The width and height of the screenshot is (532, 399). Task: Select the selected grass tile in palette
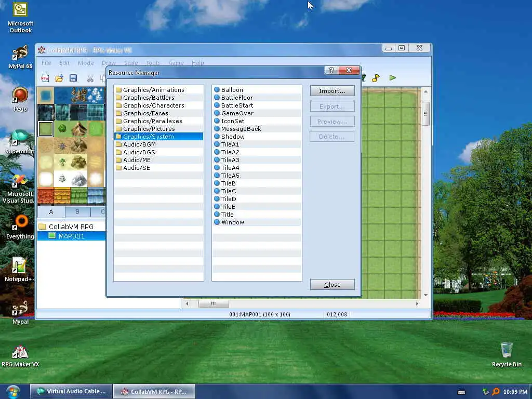tap(46, 129)
